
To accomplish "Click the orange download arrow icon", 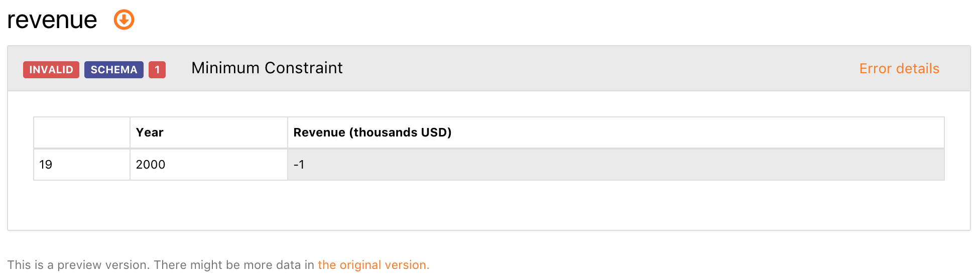I will pos(124,20).
